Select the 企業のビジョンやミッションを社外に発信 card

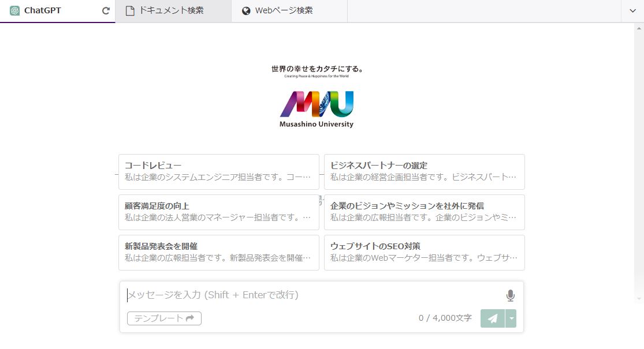click(x=425, y=212)
